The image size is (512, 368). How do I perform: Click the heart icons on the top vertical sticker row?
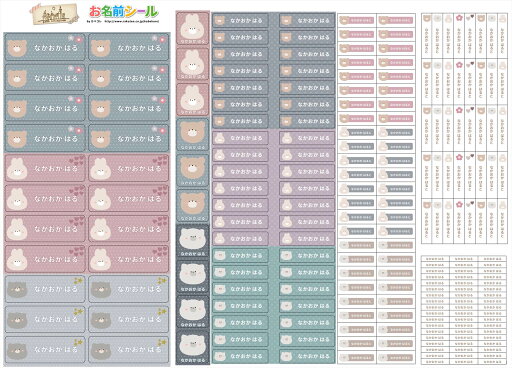pos(470,17)
